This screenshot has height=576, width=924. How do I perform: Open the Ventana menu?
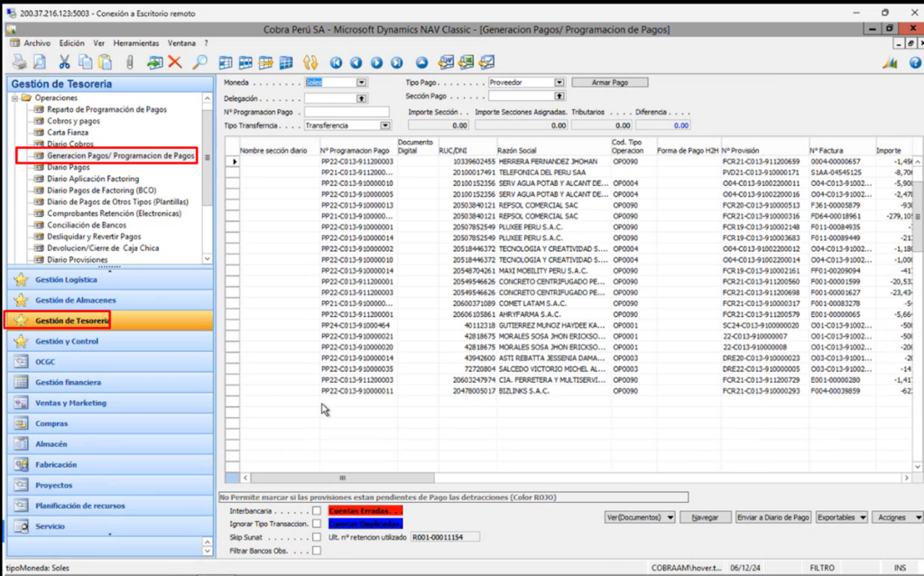(x=181, y=43)
